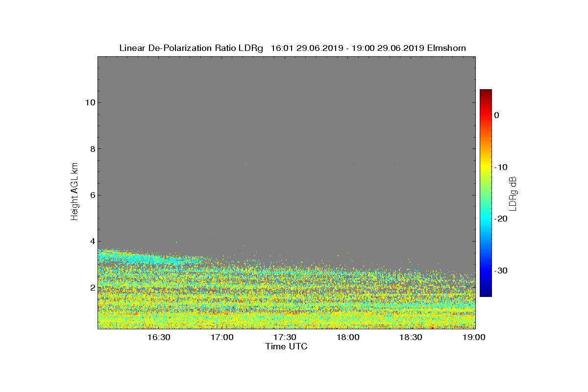Click the colorbar tick label -10
The height and width of the screenshot is (392, 588).
click(501, 167)
